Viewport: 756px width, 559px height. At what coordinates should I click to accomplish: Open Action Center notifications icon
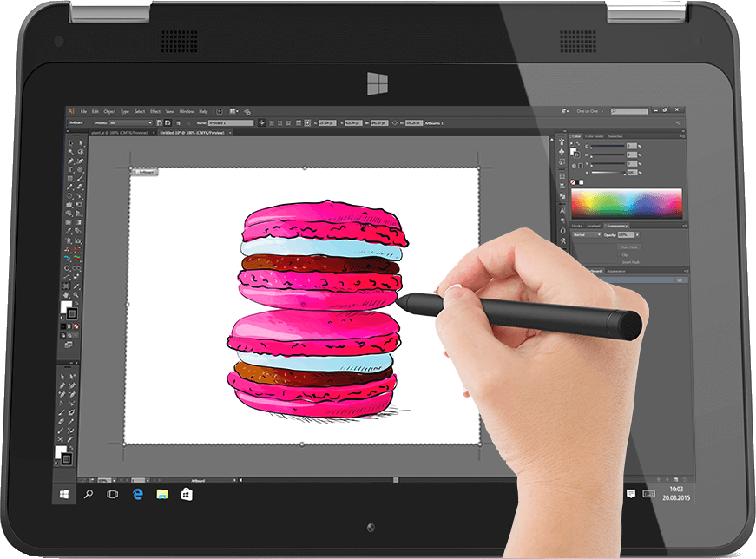click(631, 493)
